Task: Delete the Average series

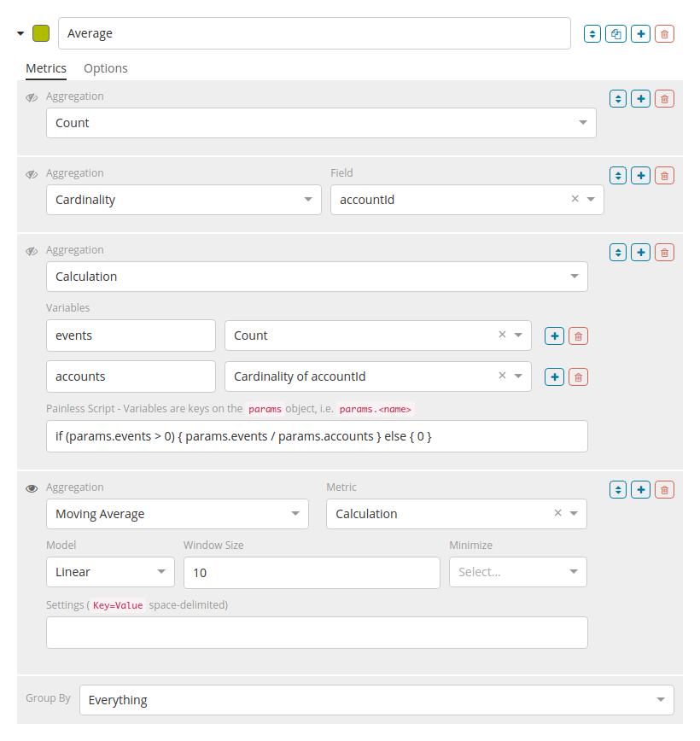Action: [x=665, y=34]
